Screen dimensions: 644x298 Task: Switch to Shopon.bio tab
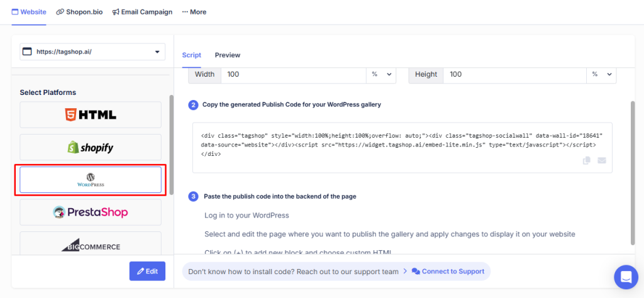79,12
